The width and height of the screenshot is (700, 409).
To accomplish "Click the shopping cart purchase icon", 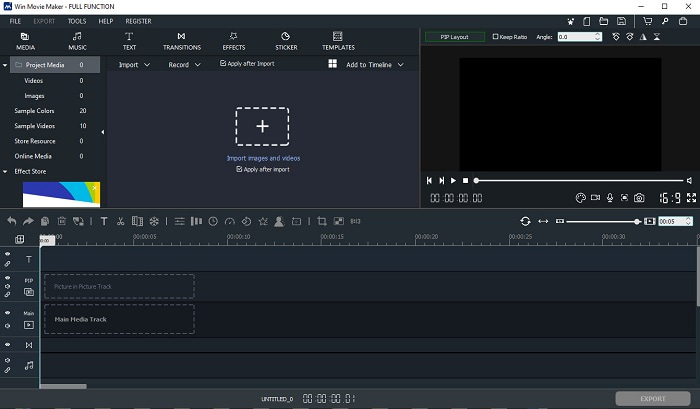I will 647,21.
